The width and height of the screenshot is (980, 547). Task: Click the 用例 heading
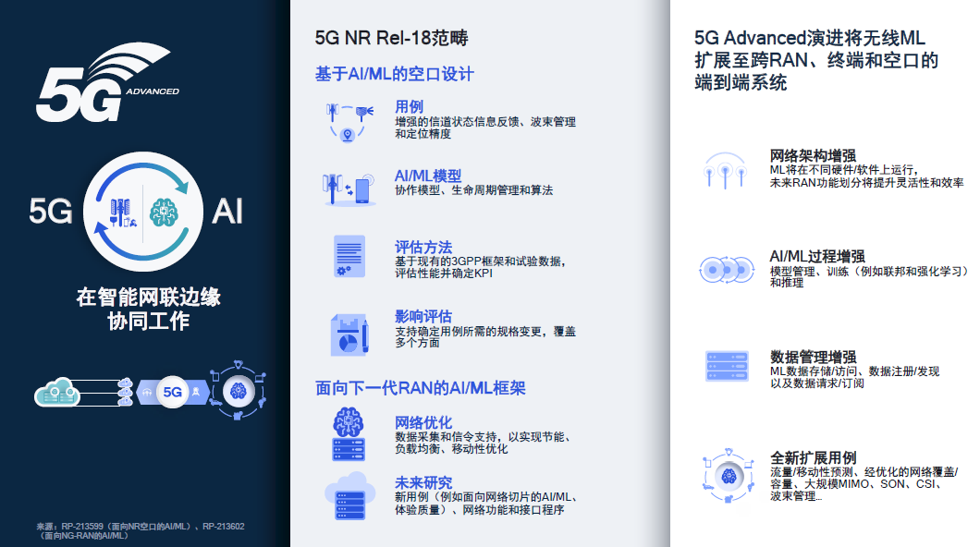pyautogui.click(x=409, y=107)
